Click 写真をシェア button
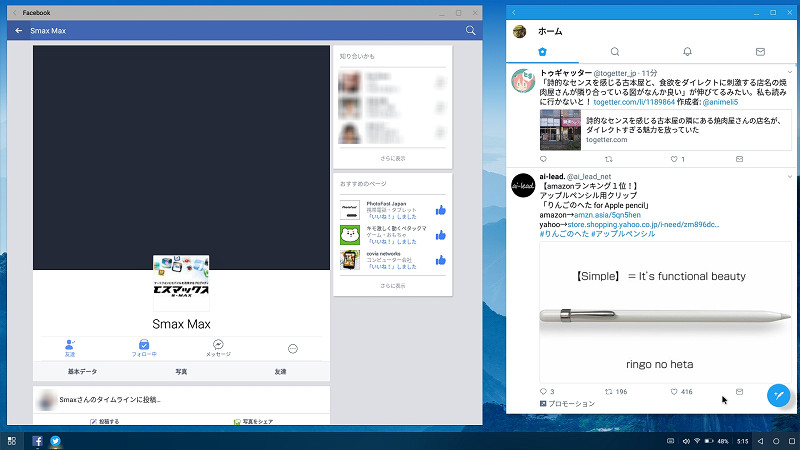This screenshot has height=450, width=800. (253, 421)
